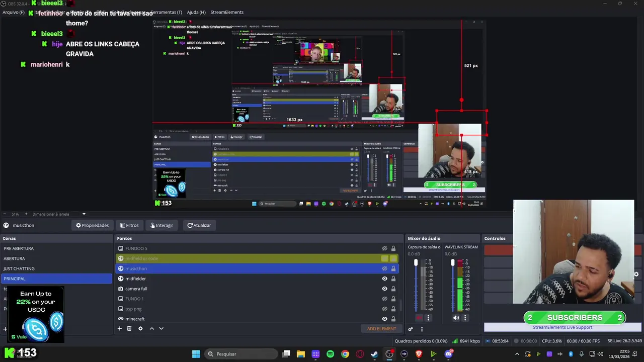Click the Pesquisar taskbar search box

tap(240, 354)
